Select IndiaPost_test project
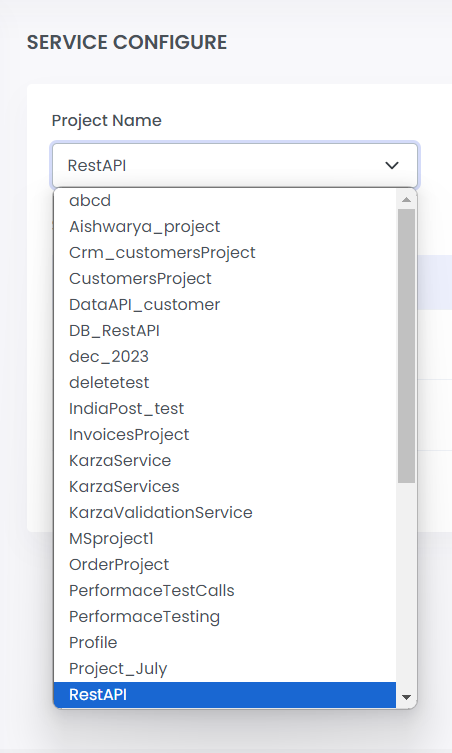The image size is (452, 753). pyautogui.click(x=225, y=408)
